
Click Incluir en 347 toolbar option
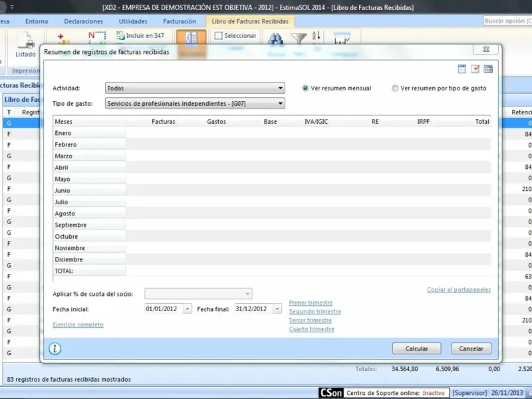coord(140,36)
